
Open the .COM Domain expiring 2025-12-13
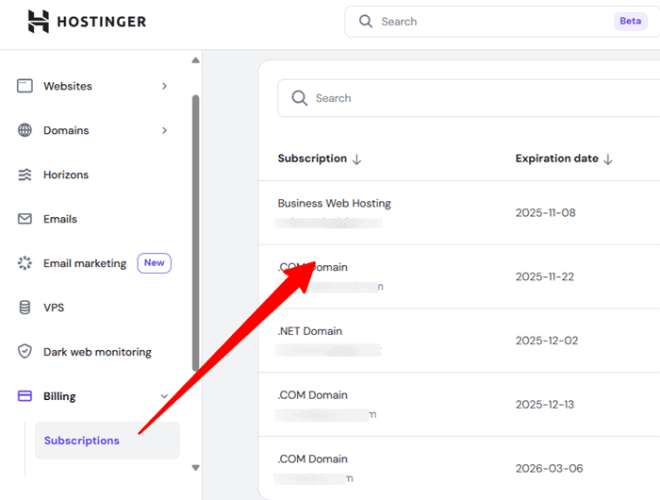coord(313,395)
